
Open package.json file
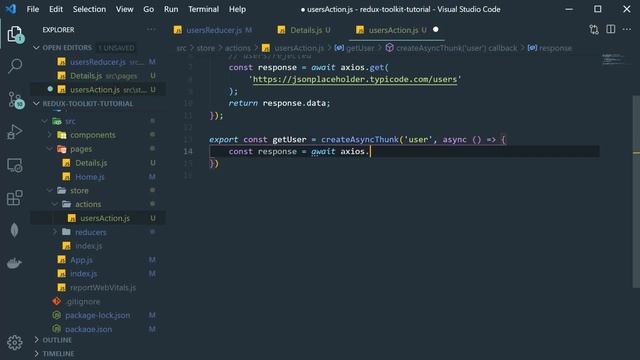[98, 329]
